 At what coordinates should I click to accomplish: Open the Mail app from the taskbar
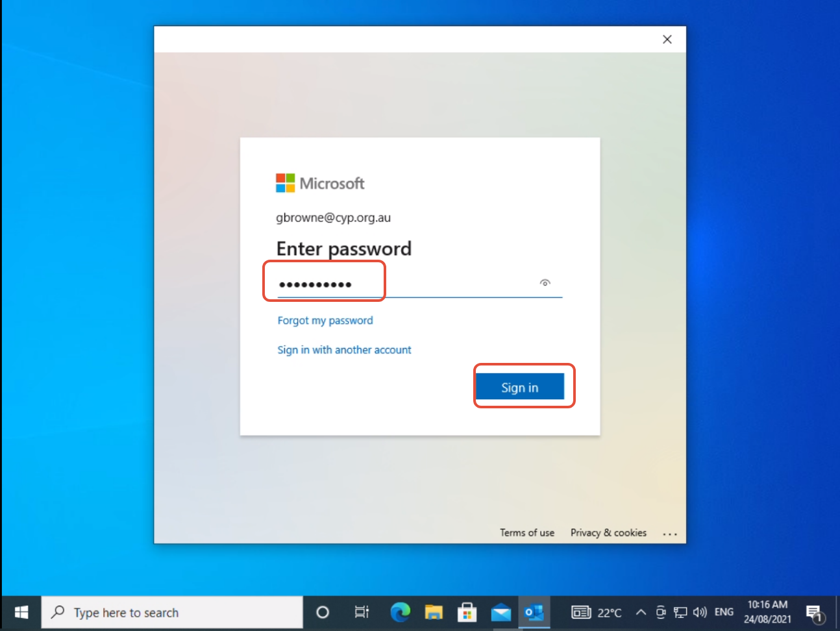coord(500,613)
